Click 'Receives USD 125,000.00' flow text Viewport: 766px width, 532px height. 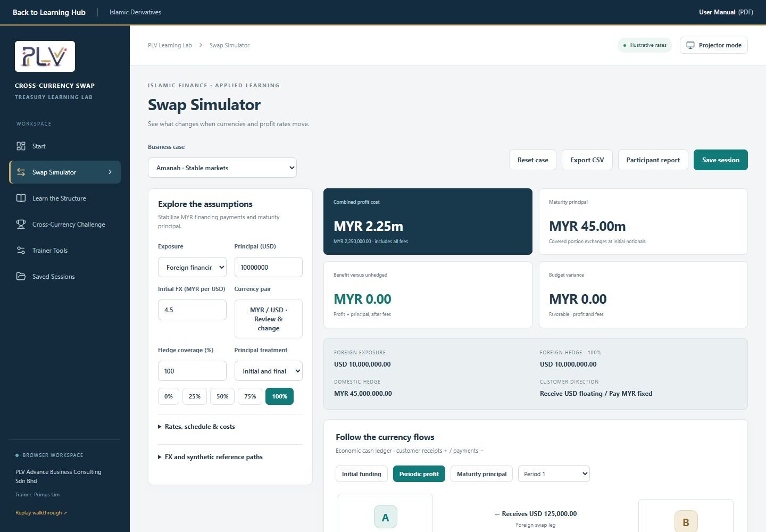coord(535,514)
